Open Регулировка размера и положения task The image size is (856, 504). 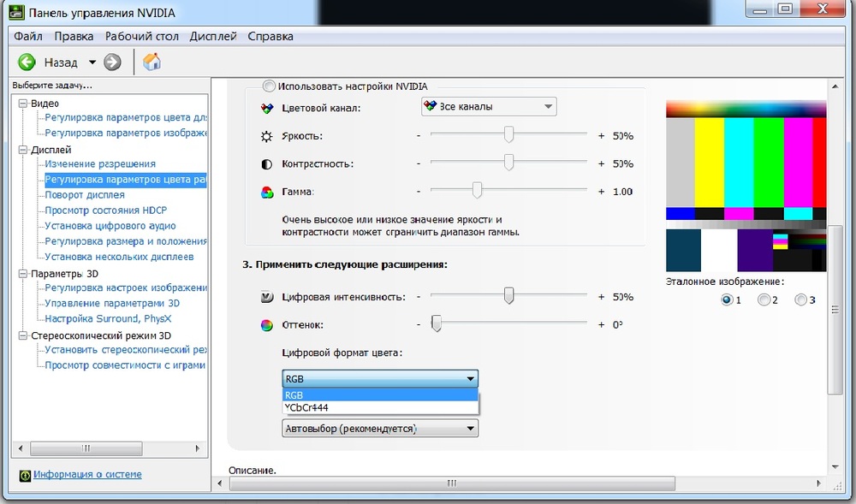point(126,241)
